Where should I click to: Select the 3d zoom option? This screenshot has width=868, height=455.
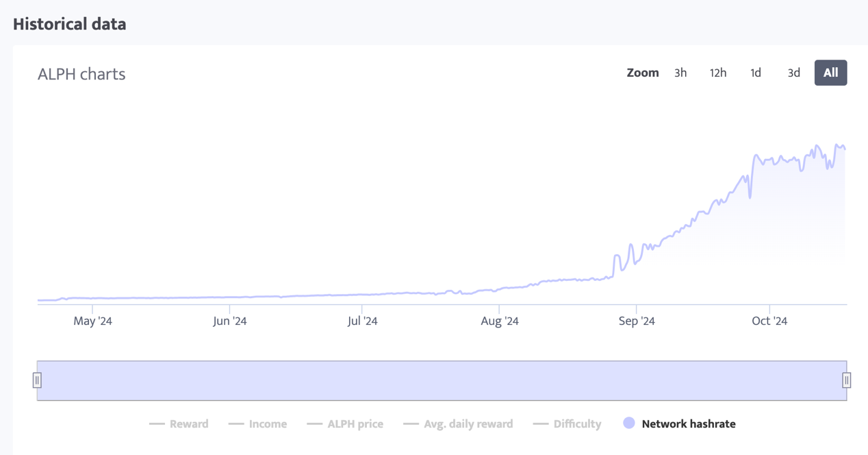[x=793, y=73]
